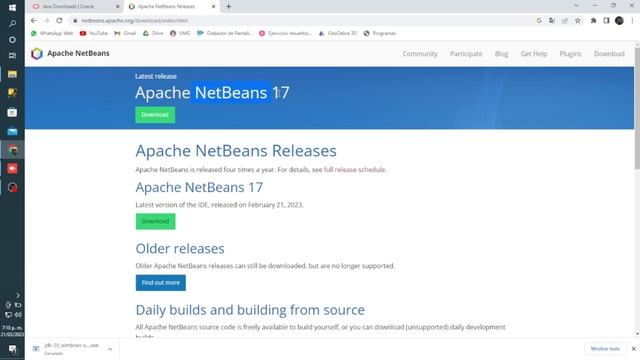
Task: Open the Chrome extensions puzzle icon
Action: [593, 20]
